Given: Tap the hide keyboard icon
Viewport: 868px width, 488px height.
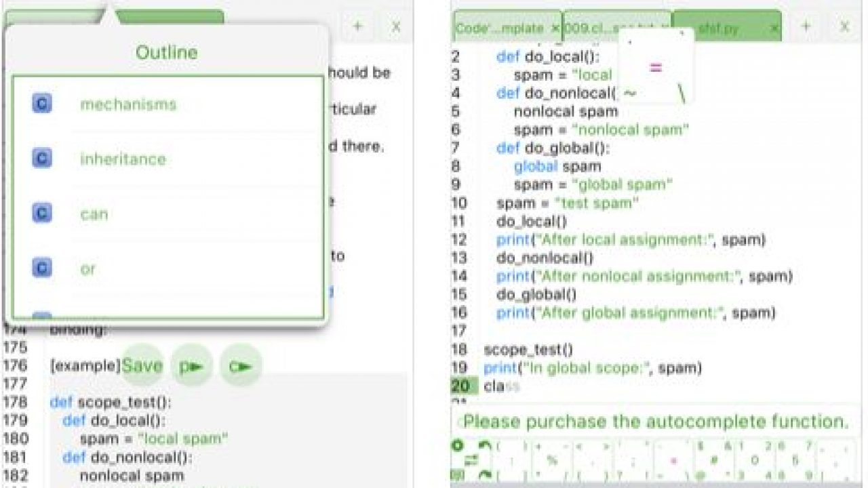Looking at the screenshot, I should tap(457, 474).
